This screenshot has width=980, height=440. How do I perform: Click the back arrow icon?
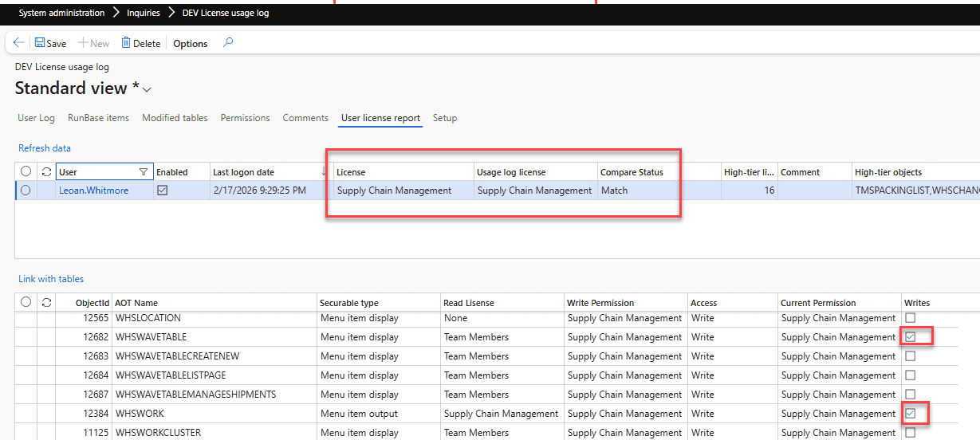click(x=18, y=43)
